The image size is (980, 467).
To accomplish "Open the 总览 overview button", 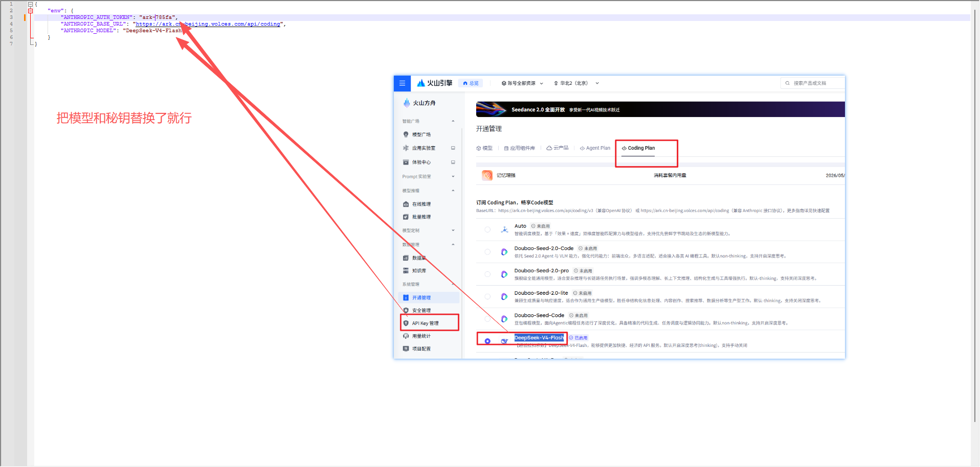I will (471, 83).
